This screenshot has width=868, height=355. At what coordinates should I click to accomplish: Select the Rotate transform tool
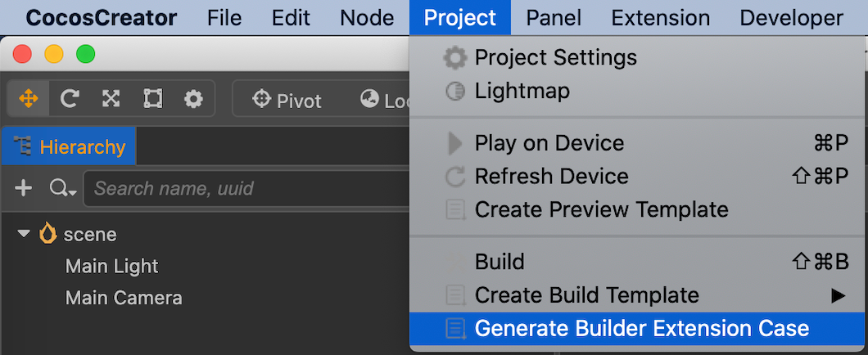point(70,99)
